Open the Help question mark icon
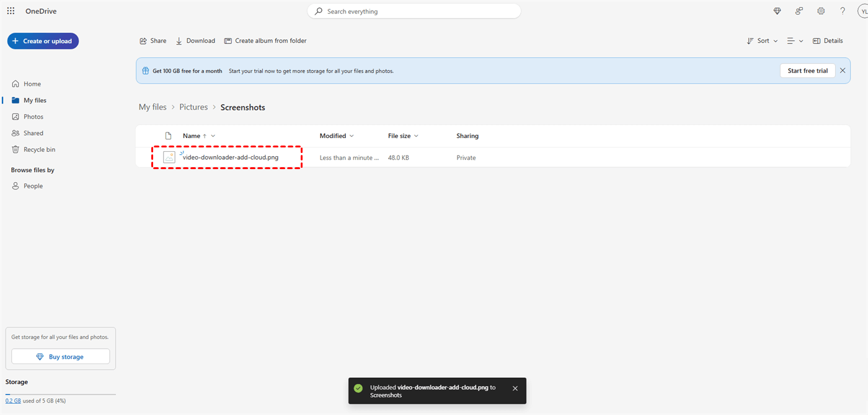This screenshot has width=868, height=415. [843, 11]
